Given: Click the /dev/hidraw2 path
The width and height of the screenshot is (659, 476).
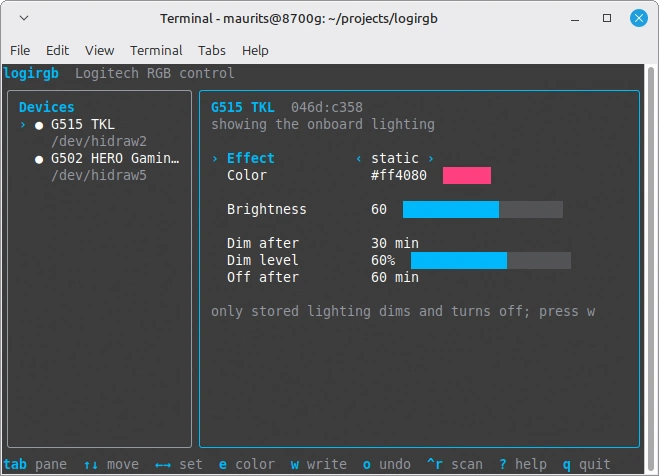Looking at the screenshot, I should (99, 142).
